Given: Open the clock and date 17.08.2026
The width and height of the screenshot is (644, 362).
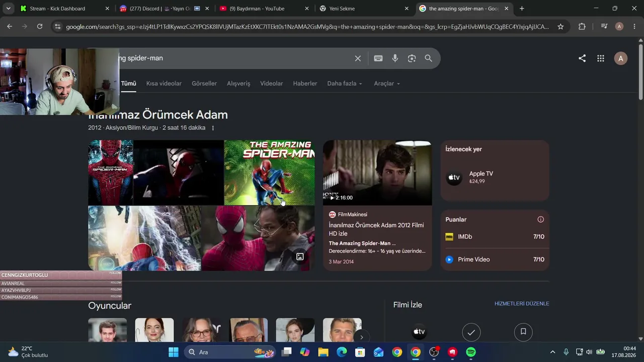Looking at the screenshot, I should (624, 352).
